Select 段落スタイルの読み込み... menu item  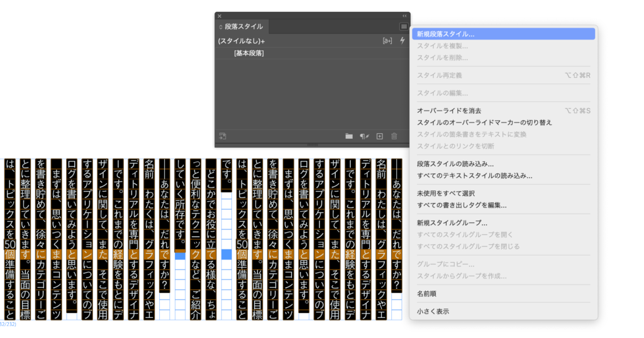coord(455,164)
